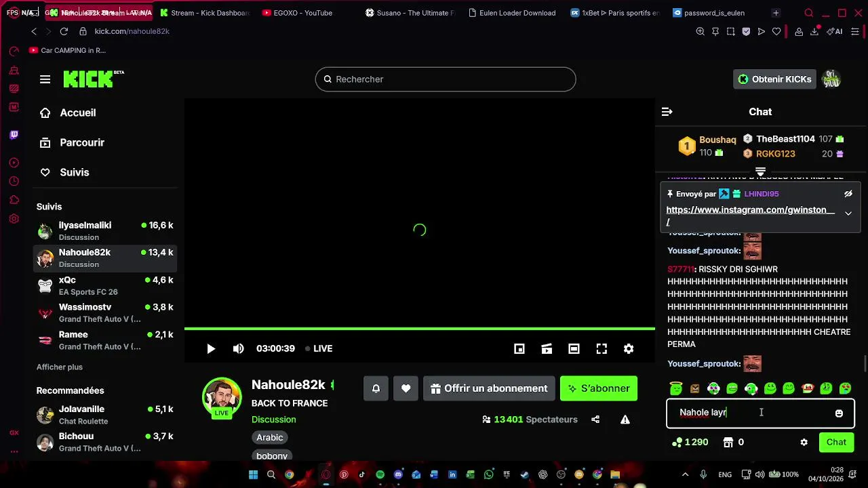Expand the pinned message chevron
Image resolution: width=868 pixels, height=488 pixels.
[848, 213]
